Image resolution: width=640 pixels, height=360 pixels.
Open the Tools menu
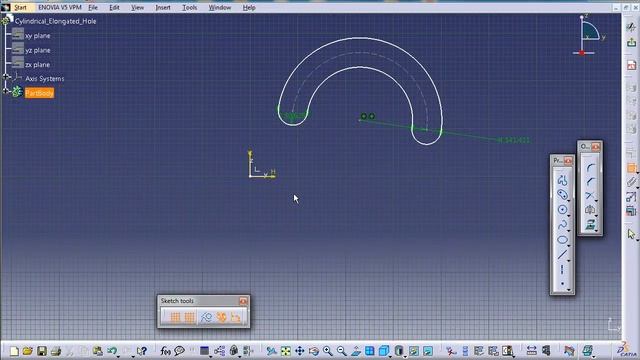189,7
